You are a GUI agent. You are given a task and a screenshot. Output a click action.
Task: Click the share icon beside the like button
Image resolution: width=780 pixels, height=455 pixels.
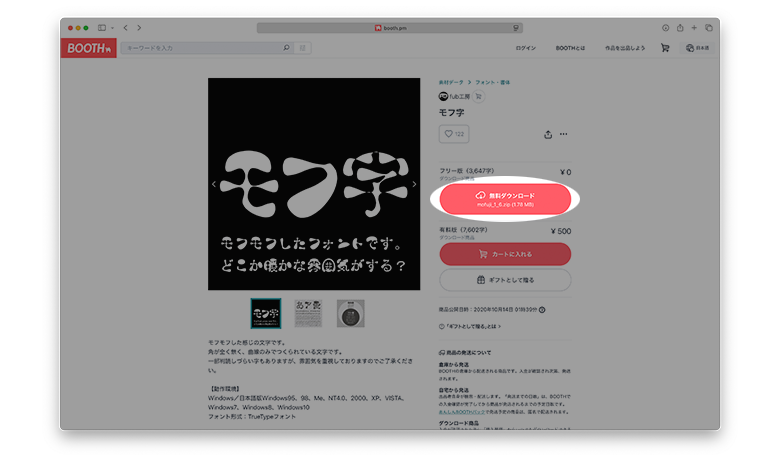click(x=548, y=134)
